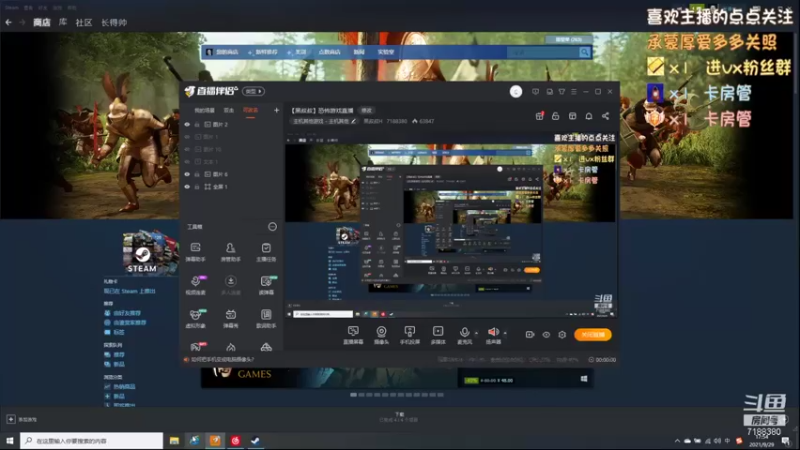Screen dimensions: 800x450
Task: Click the record video icon beside stream button
Action: [x=530, y=335]
